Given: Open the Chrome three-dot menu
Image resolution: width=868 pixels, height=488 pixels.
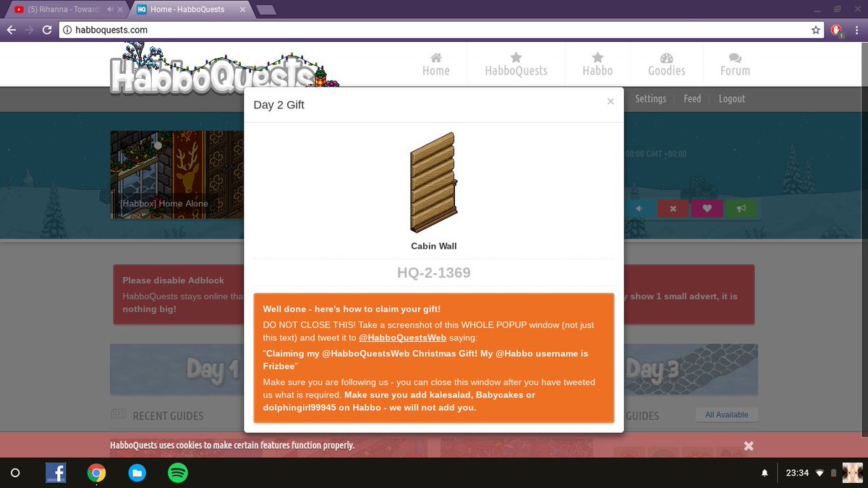Looking at the screenshot, I should (856, 30).
